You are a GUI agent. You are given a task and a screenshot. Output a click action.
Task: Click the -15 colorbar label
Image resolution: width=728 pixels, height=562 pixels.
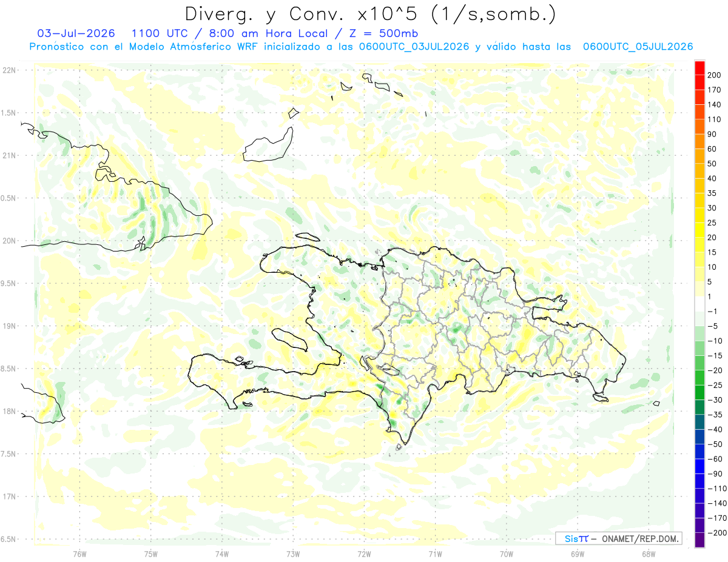point(715,355)
